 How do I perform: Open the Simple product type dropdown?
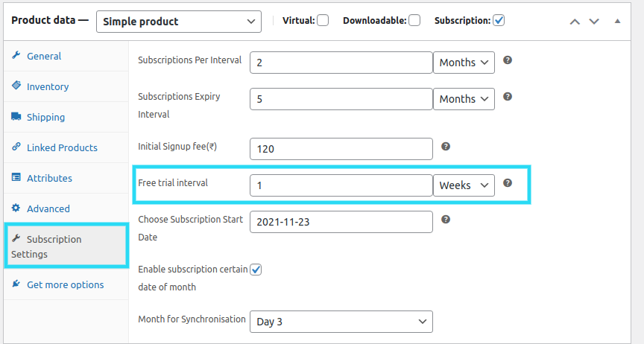tap(179, 22)
